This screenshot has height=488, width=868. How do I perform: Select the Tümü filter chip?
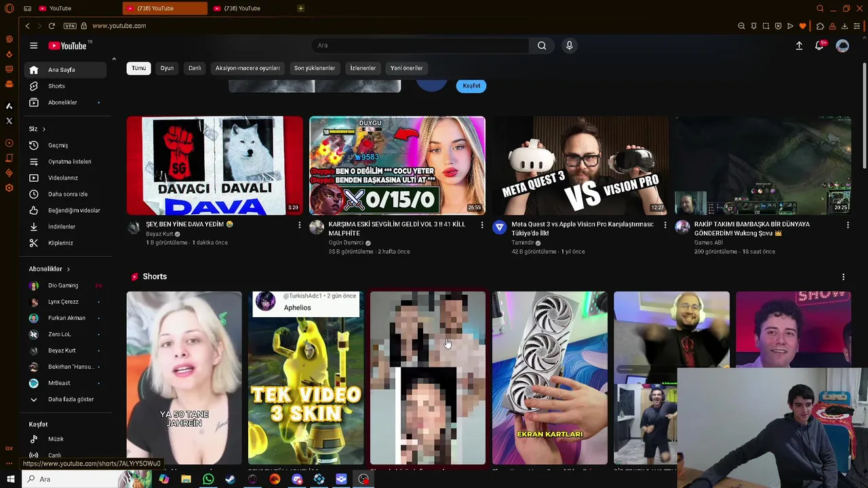pos(138,68)
